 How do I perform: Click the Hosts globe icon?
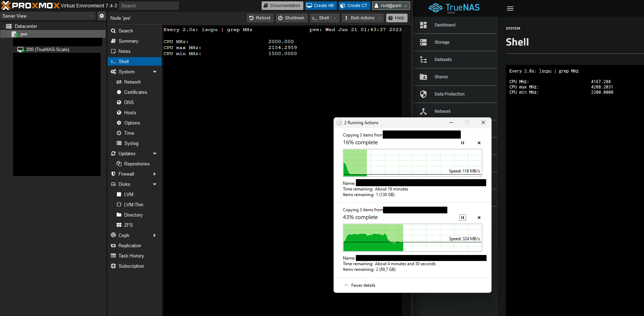tap(119, 113)
